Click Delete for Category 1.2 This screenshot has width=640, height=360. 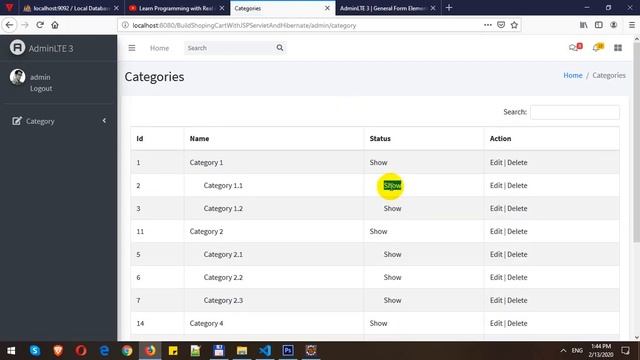click(517, 208)
